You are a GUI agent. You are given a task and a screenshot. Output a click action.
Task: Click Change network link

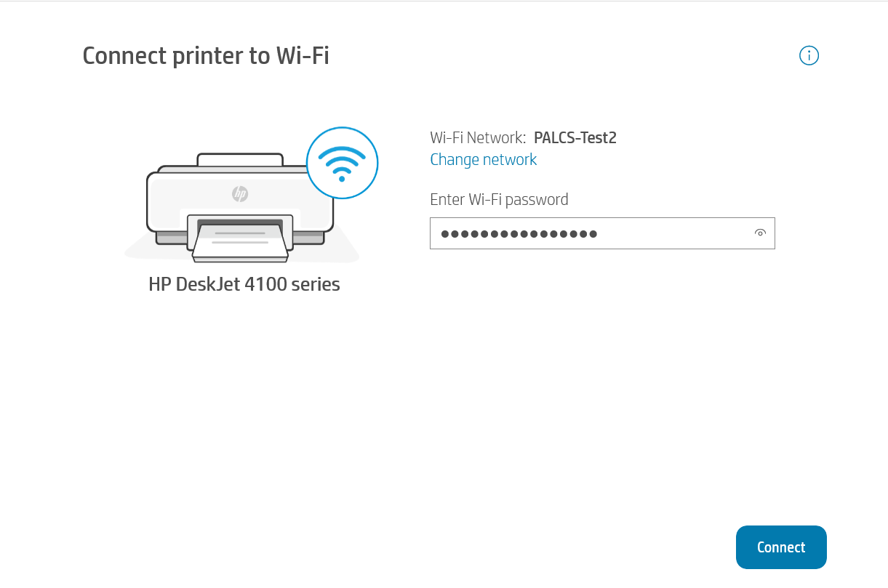pyautogui.click(x=483, y=160)
